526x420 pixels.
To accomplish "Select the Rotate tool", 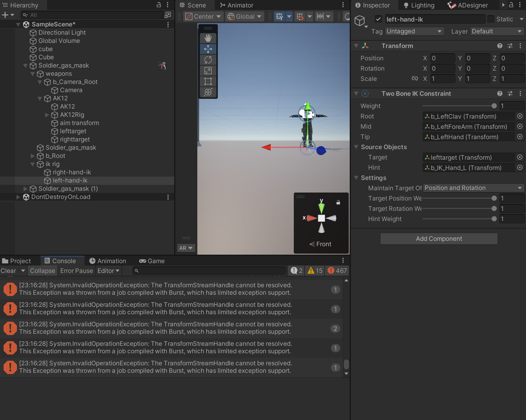I will (208, 60).
